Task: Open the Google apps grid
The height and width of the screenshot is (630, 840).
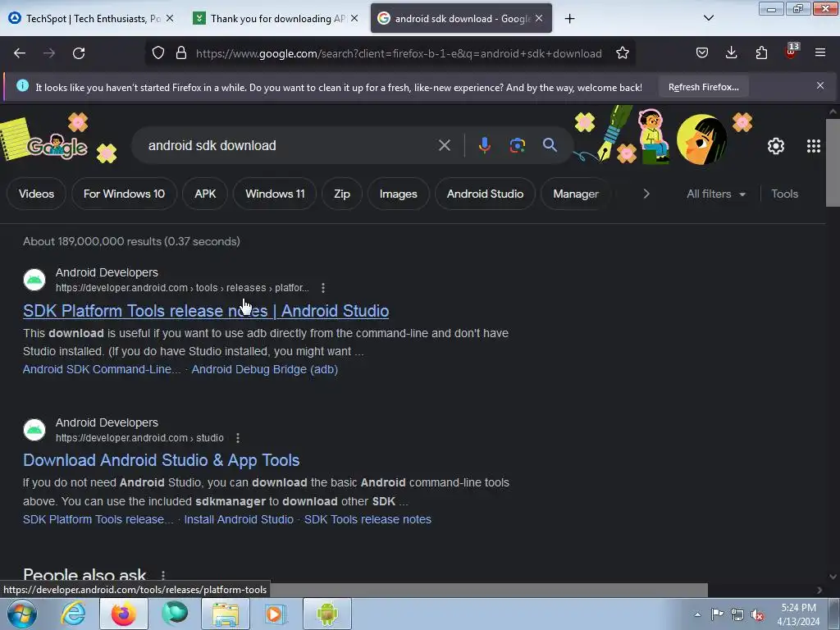Action: click(x=813, y=146)
